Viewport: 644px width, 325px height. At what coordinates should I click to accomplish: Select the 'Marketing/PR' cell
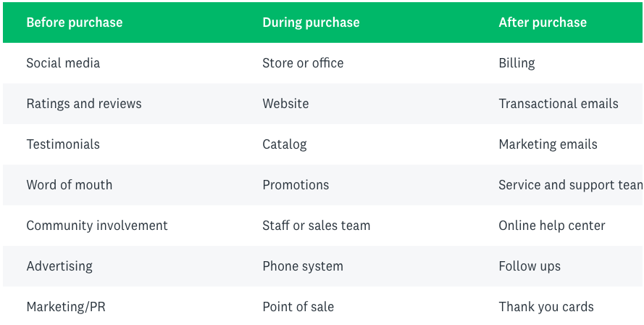tap(66, 307)
